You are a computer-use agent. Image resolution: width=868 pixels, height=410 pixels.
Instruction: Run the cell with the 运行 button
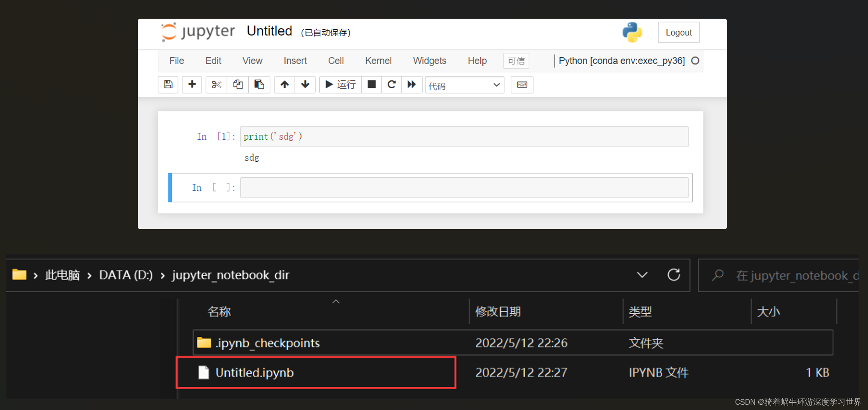(341, 85)
